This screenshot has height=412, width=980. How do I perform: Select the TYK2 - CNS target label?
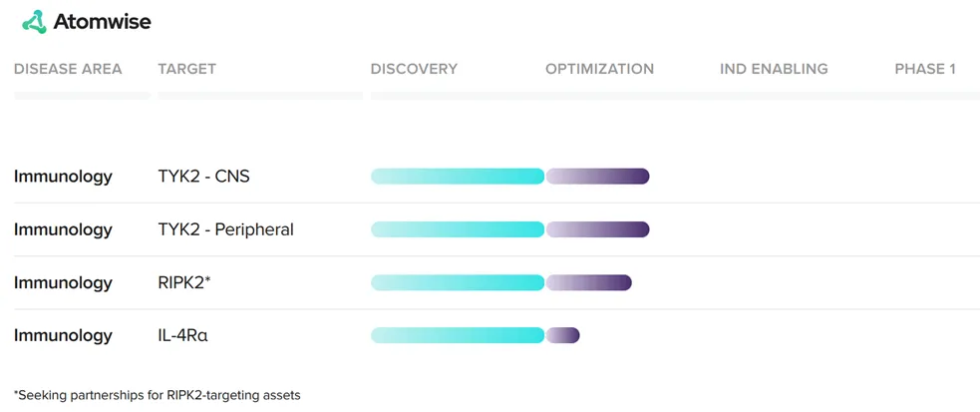tap(203, 177)
